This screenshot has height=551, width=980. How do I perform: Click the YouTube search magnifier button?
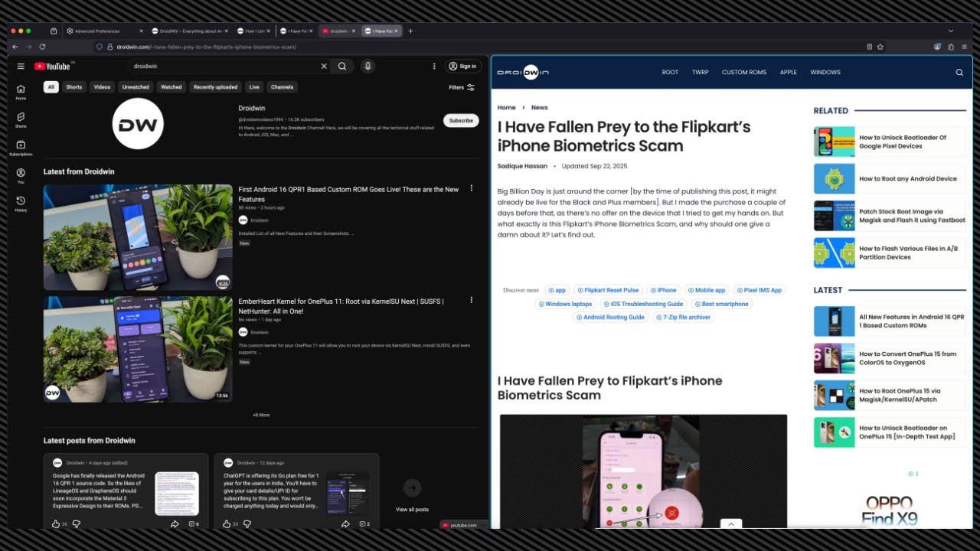click(342, 67)
